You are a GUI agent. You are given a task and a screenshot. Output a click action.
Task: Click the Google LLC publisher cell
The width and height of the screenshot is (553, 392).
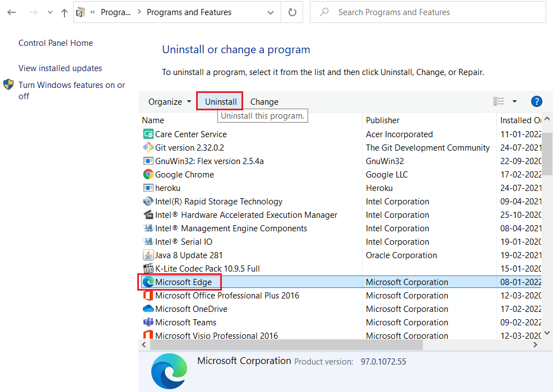click(387, 175)
